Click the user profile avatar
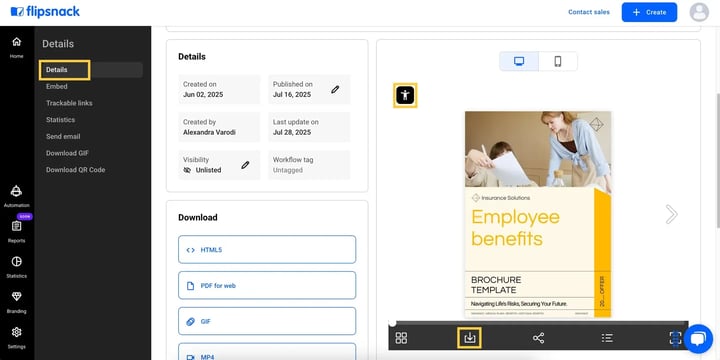The image size is (720, 360). click(699, 12)
